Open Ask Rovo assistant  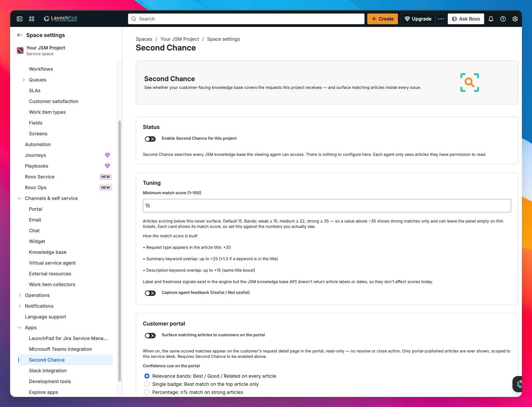click(x=466, y=19)
